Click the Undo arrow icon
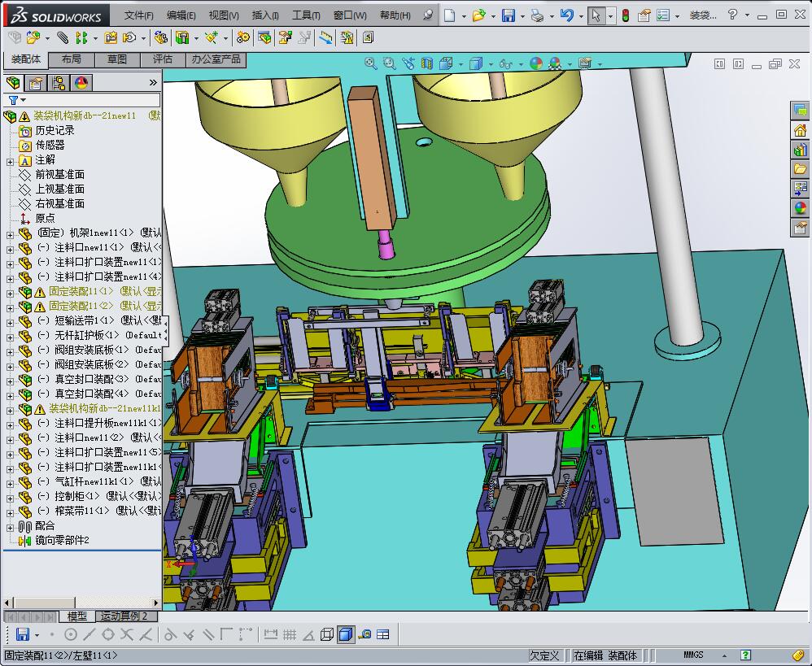The height and width of the screenshot is (666, 812). (x=566, y=15)
